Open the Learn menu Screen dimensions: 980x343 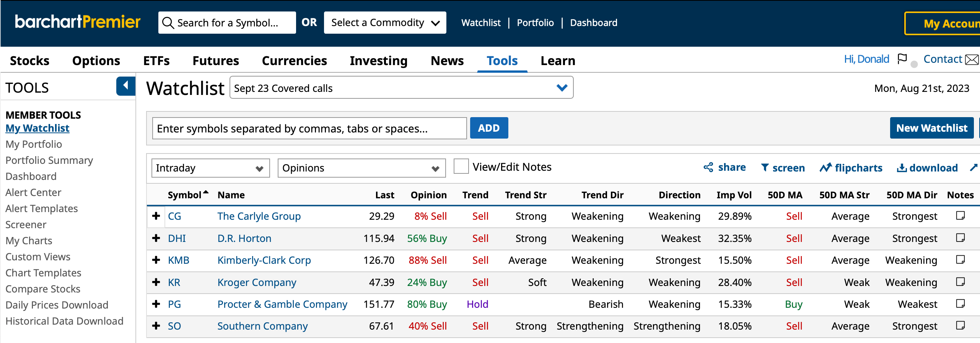click(558, 60)
